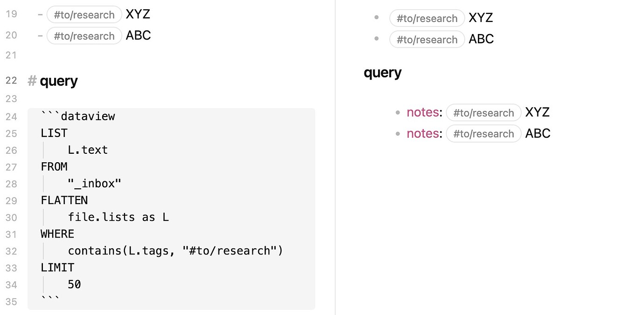Open the notes link beside the XYZ result

pyautogui.click(x=422, y=112)
